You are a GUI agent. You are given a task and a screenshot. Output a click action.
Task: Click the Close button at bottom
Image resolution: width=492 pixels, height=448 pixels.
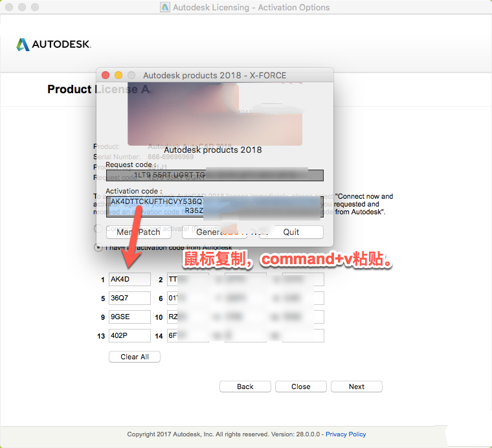pos(301,386)
